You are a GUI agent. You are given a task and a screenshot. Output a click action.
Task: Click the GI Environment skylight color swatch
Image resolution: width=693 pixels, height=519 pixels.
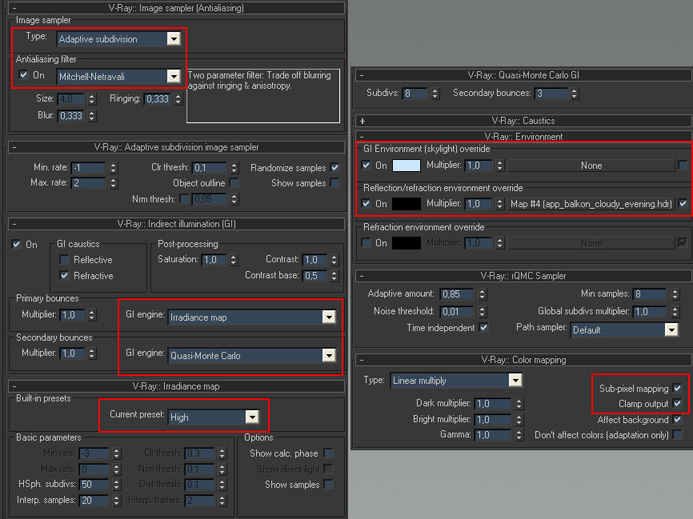pos(406,165)
